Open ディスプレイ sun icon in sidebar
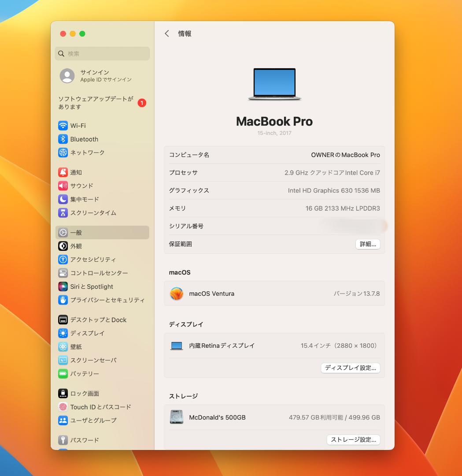Screen dimensions: 462x476 point(63,333)
